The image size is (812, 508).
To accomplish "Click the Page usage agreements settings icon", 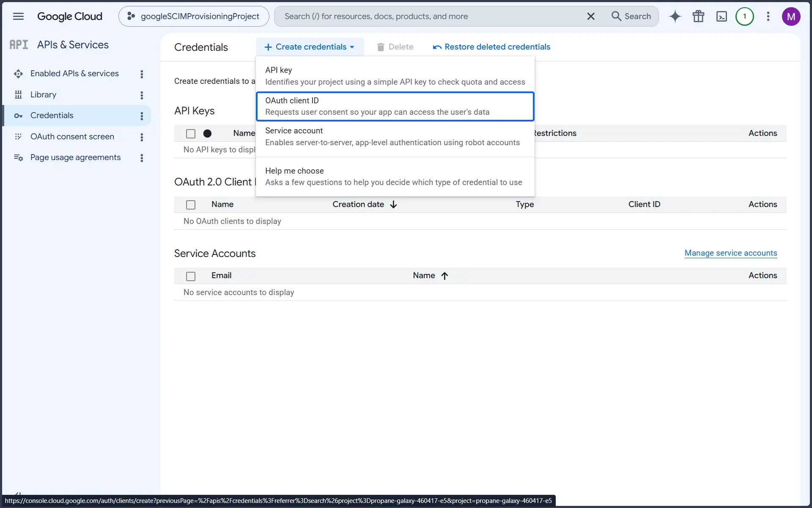I will (18, 157).
